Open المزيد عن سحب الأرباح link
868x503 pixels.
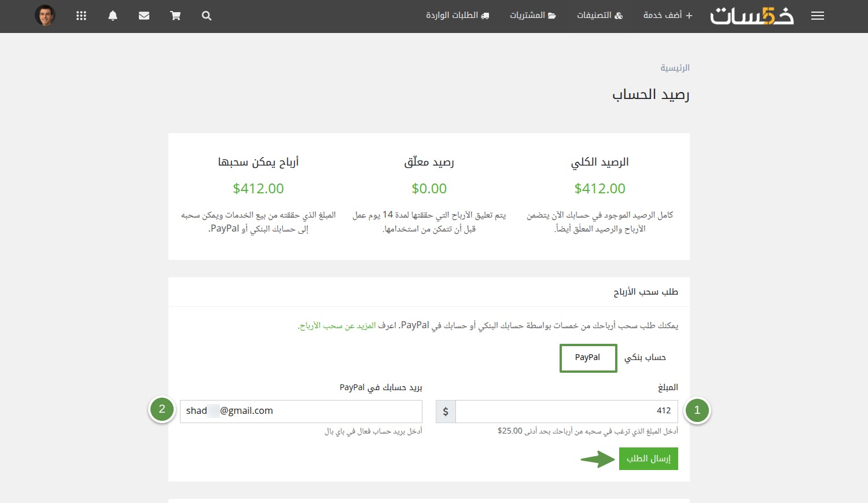tap(338, 326)
